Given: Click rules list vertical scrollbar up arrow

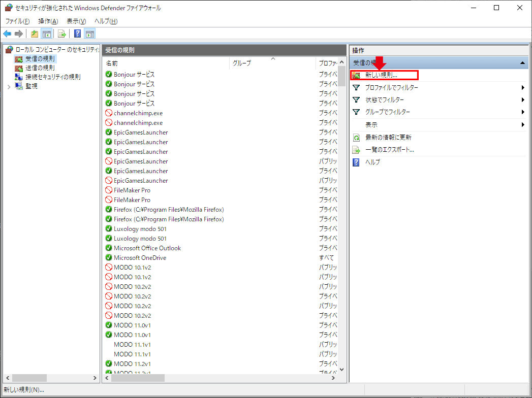Looking at the screenshot, I should (341, 62).
